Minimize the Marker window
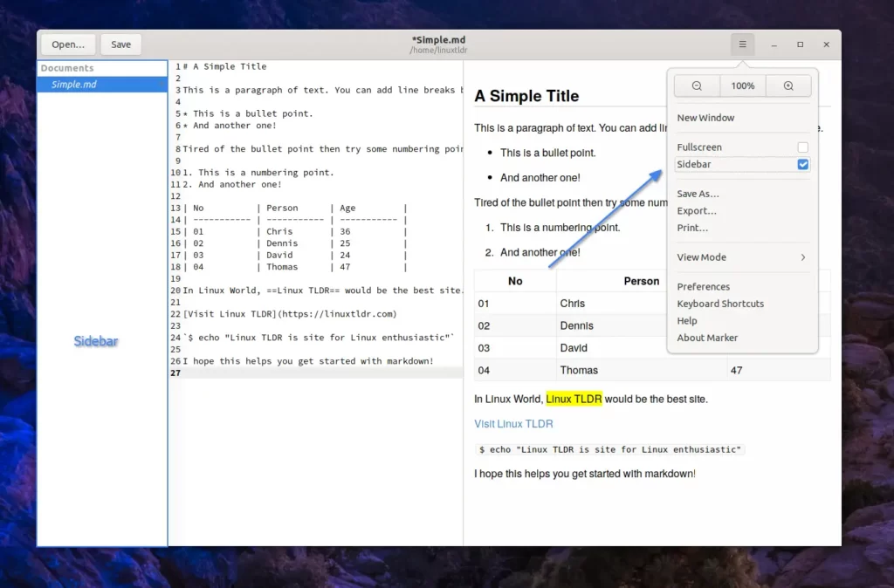 [774, 44]
